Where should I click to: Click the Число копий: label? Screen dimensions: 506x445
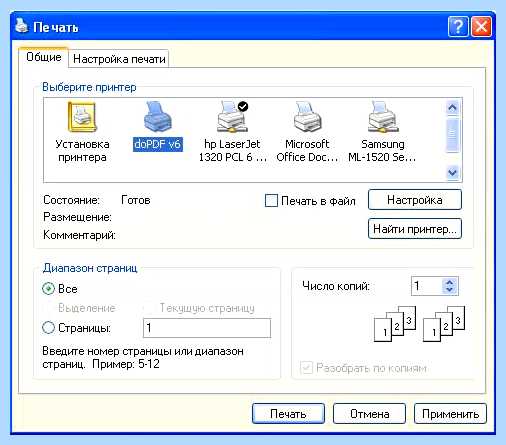click(x=336, y=286)
